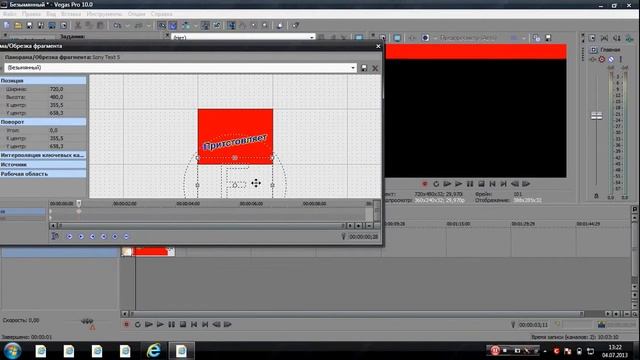Click the master volume fader handle

click(x=596, y=116)
